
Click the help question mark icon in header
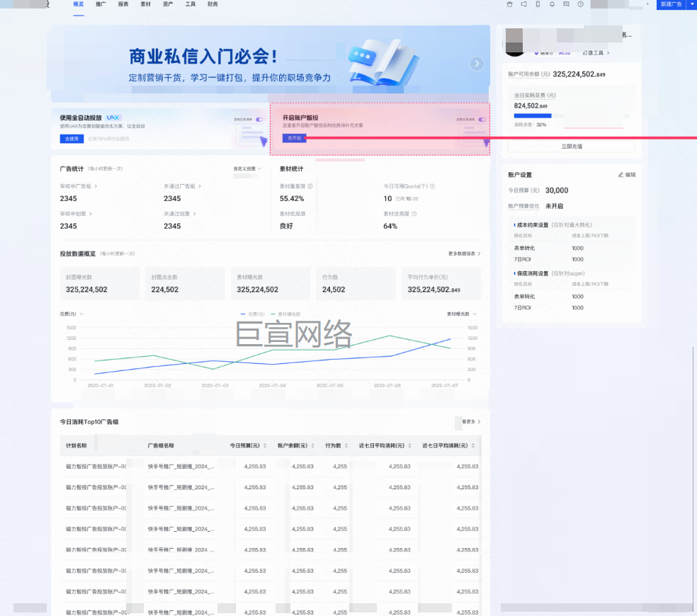coord(580,4)
